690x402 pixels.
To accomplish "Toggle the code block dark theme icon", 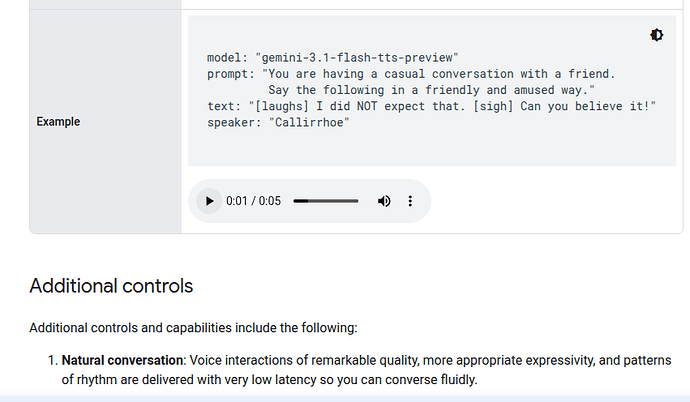I will (656, 35).
